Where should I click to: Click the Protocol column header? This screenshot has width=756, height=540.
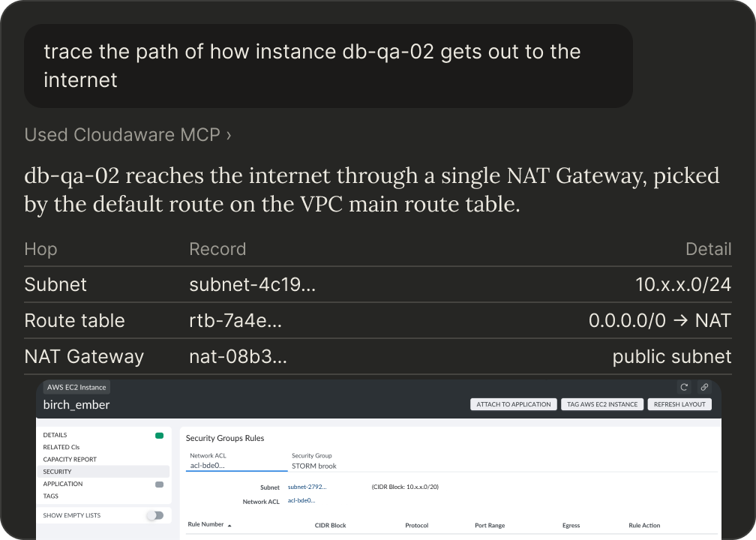[x=416, y=525]
